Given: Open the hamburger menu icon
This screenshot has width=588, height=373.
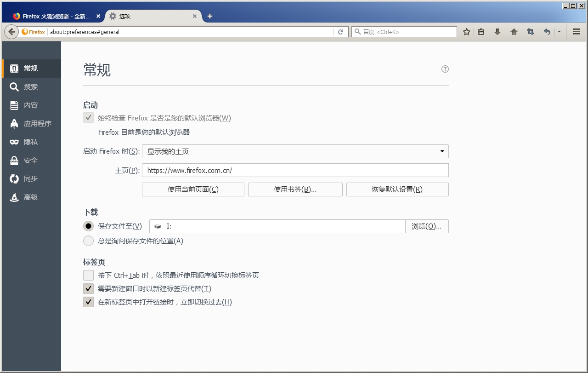Looking at the screenshot, I should coord(577,32).
